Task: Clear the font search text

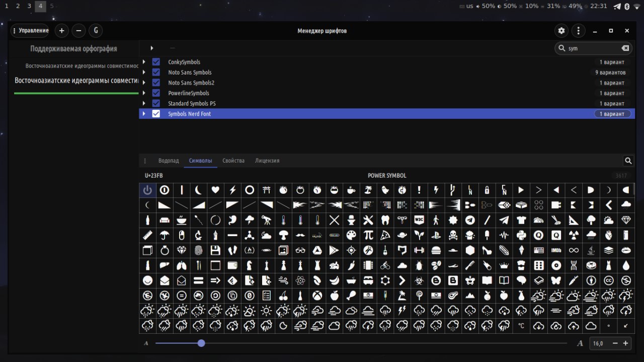Action: [625, 48]
